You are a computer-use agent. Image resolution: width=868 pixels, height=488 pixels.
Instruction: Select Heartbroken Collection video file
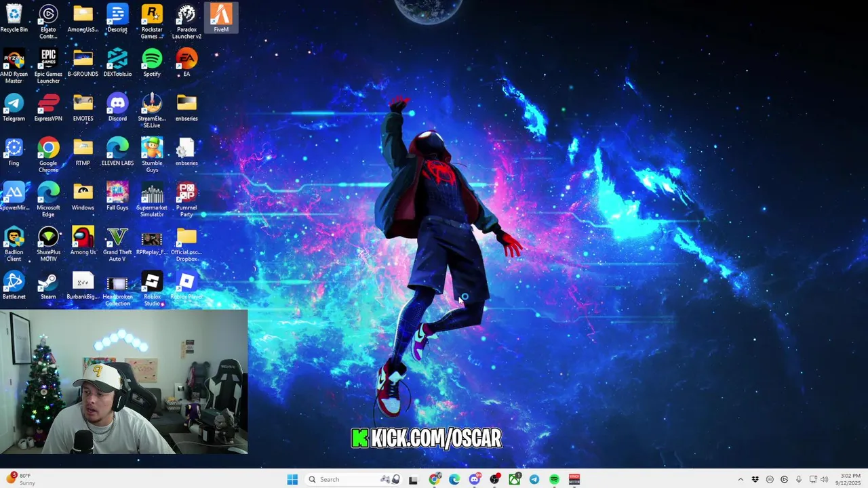[x=117, y=289]
